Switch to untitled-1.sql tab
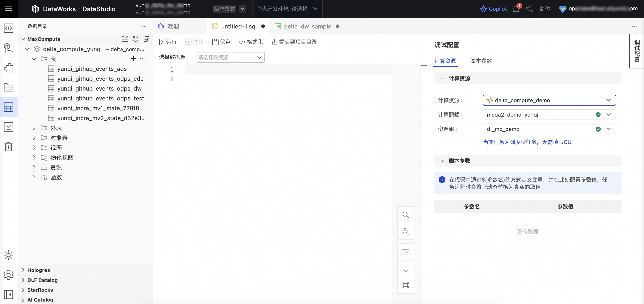Screen dimensions: 644x304 (238, 26)
